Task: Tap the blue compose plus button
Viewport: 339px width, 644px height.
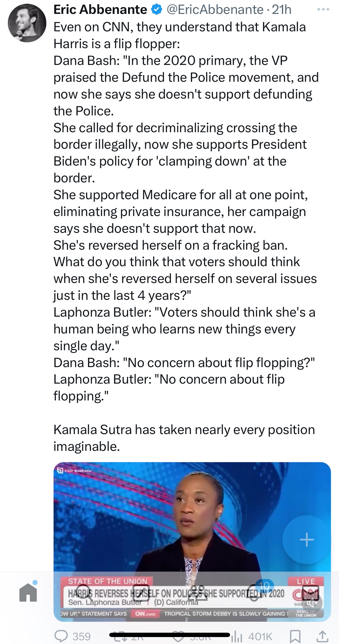Action: point(307,540)
